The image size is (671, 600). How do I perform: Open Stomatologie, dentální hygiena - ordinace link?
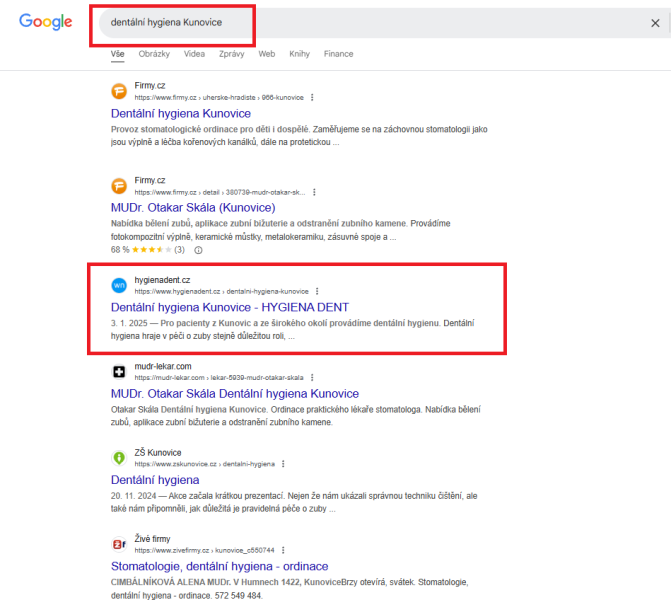point(220,567)
